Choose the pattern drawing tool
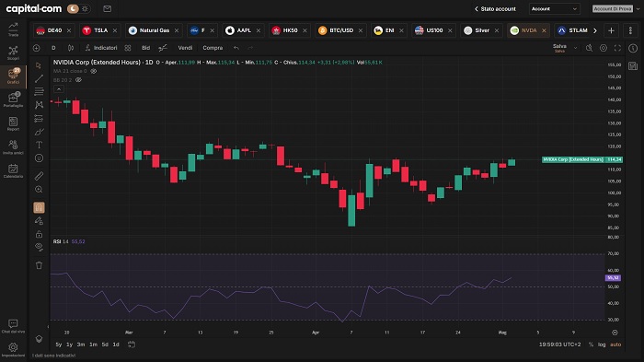 coord(39,105)
